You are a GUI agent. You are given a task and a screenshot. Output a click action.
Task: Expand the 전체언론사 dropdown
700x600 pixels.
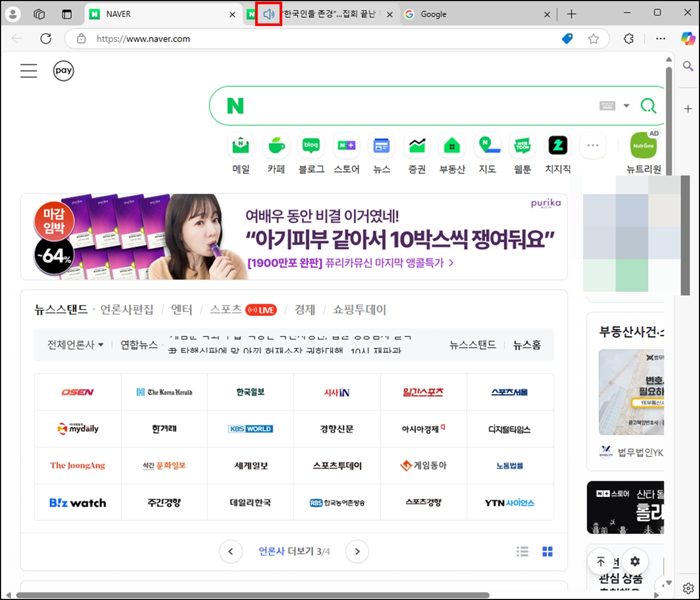[76, 345]
